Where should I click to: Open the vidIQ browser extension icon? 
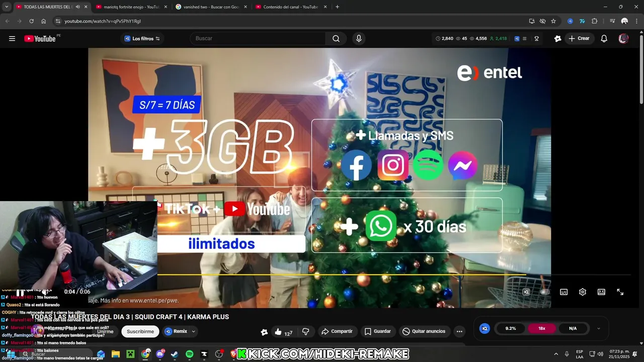570,21
